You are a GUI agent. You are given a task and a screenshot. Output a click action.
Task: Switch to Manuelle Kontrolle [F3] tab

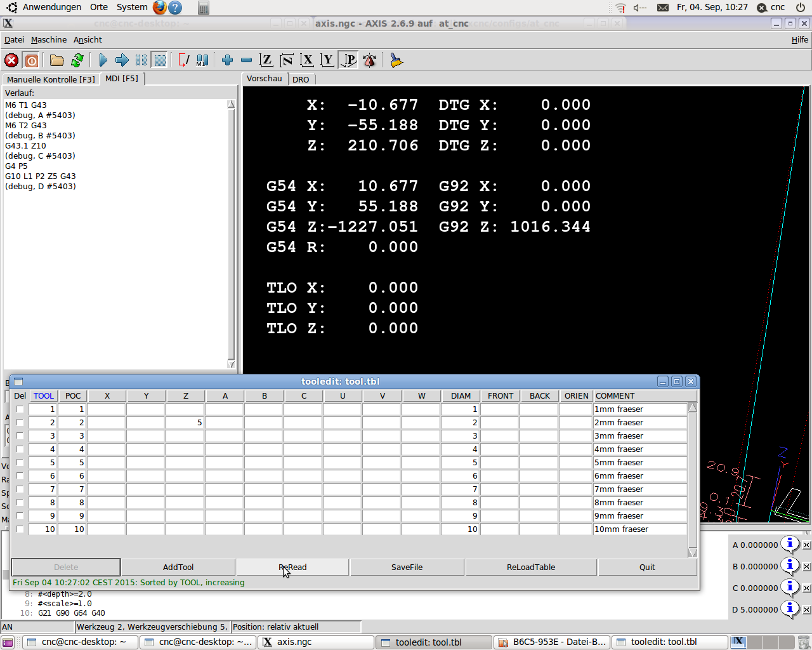[x=51, y=79]
